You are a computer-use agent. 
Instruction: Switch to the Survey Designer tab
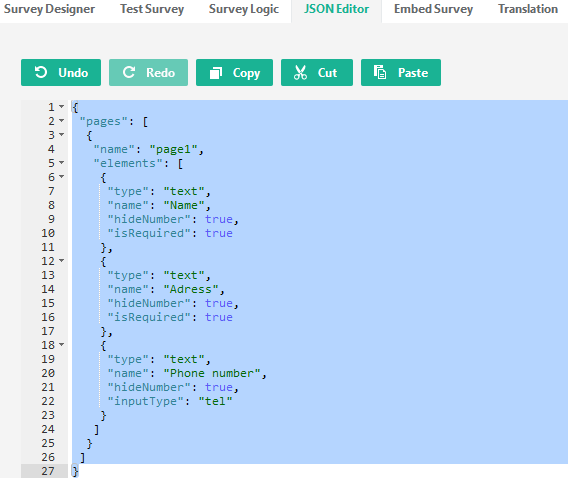[x=49, y=9]
